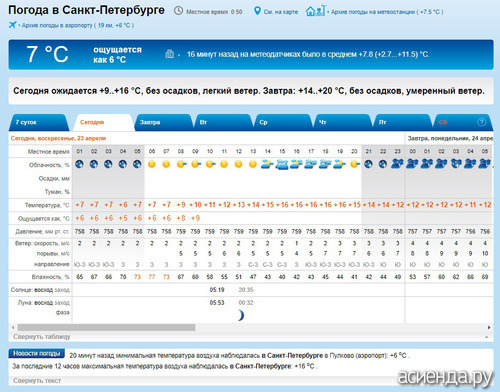
Task: Click the weather station house icon
Action: click(315, 11)
